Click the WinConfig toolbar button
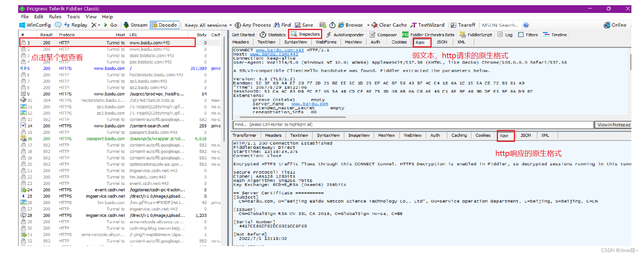 coord(35,25)
